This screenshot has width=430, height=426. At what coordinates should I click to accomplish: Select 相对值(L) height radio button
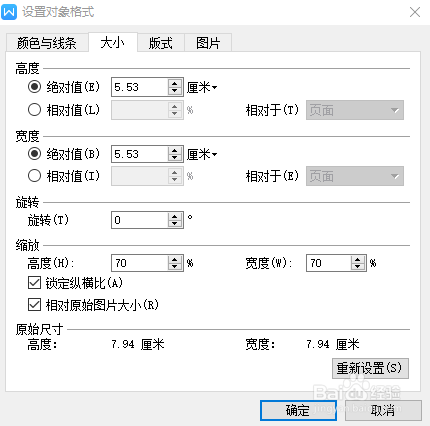[x=34, y=109]
